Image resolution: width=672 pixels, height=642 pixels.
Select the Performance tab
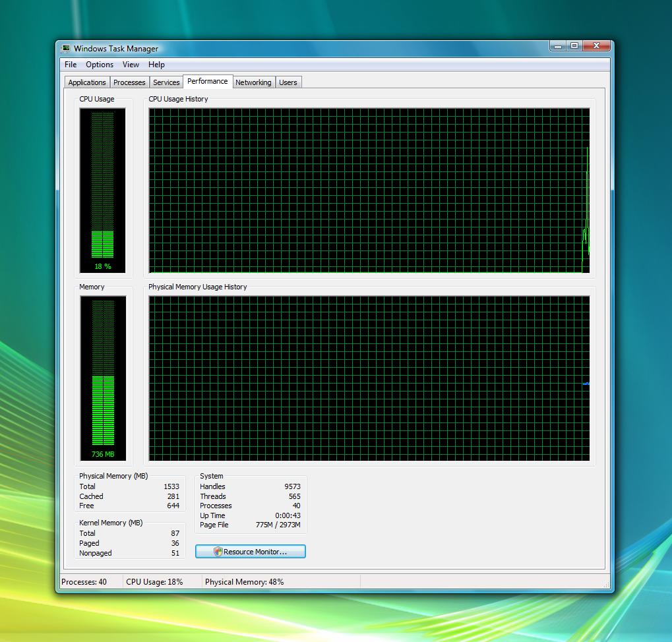(x=207, y=81)
